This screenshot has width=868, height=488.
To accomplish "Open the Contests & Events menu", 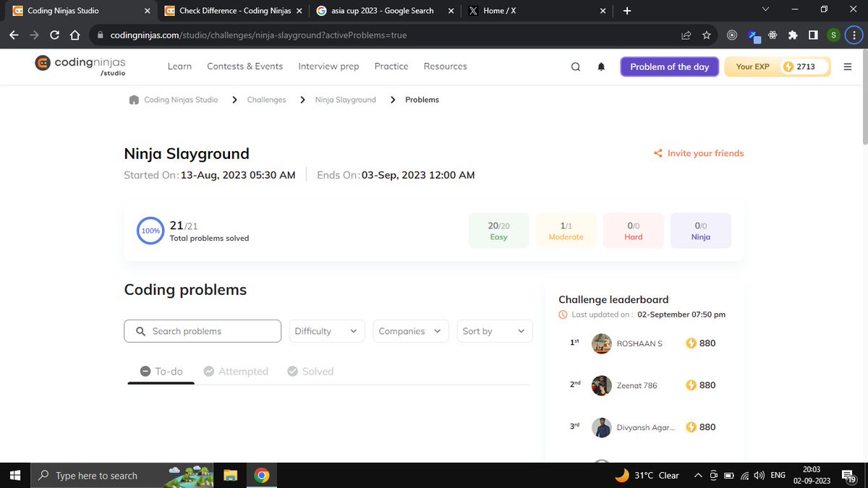I will 245,66.
